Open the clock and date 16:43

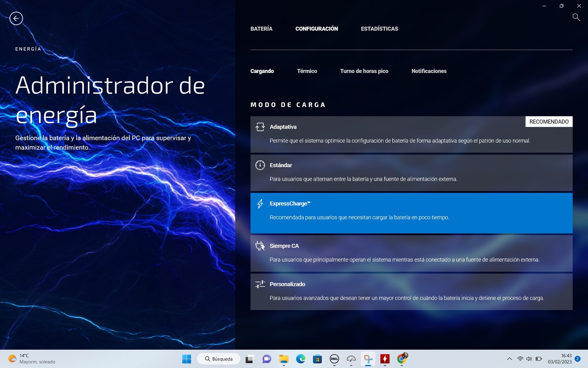(560, 359)
